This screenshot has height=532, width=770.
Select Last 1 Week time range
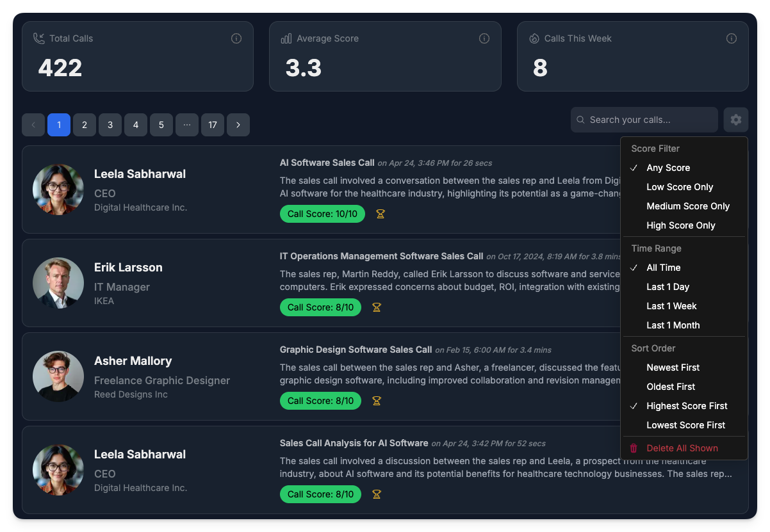(671, 306)
